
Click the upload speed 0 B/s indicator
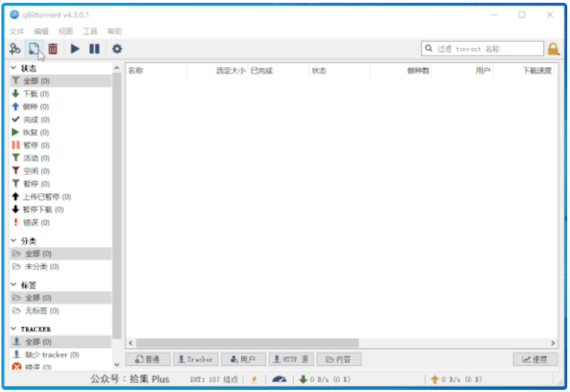[456, 380]
